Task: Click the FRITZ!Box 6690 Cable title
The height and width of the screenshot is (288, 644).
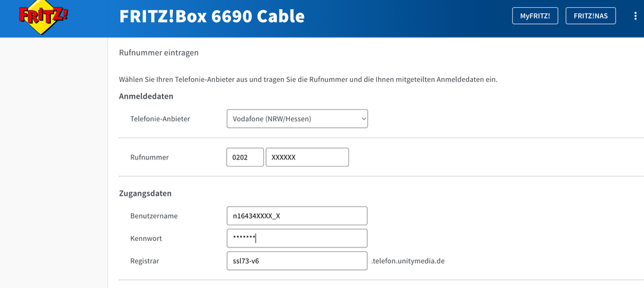Action: (212, 16)
